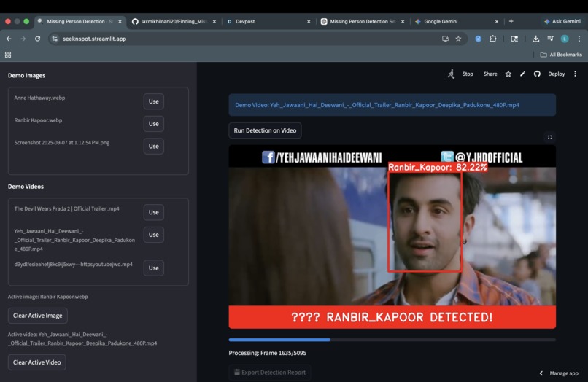Open the apps grid icon in bookmarks bar

8,55
